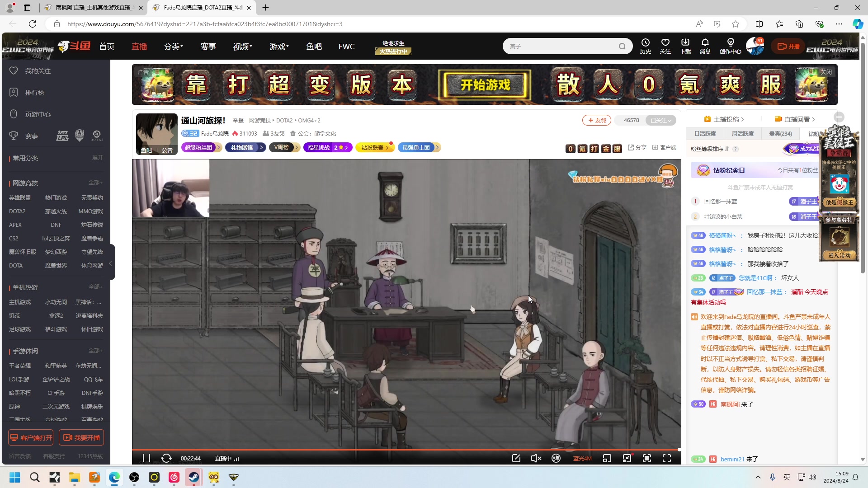868x488 pixels.
Task: Switch to 日活跃度 tab
Action: [705, 134]
